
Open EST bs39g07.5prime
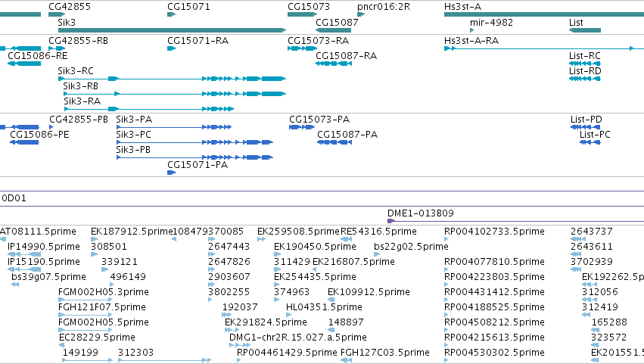49,277
